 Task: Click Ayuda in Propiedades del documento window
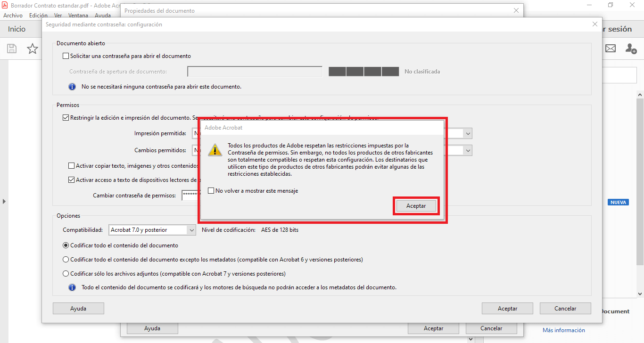pyautogui.click(x=152, y=328)
